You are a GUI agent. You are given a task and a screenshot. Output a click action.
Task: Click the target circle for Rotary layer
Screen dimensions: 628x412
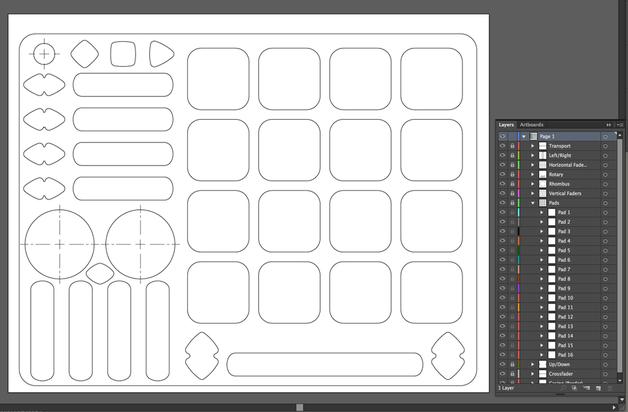(605, 175)
